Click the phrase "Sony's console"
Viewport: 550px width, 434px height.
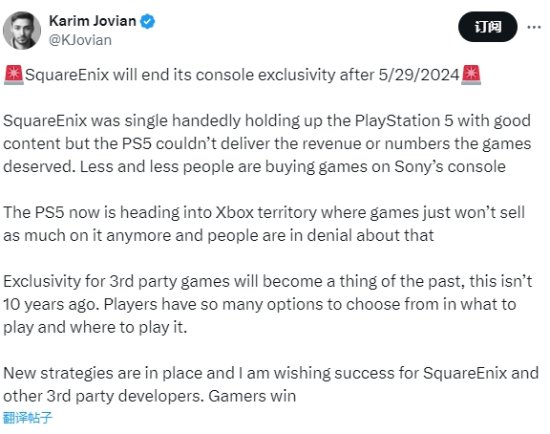[x=450, y=167]
